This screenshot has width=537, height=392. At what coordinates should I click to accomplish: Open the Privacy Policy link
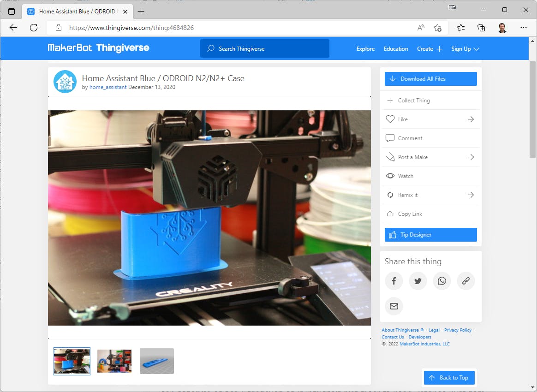click(x=458, y=330)
